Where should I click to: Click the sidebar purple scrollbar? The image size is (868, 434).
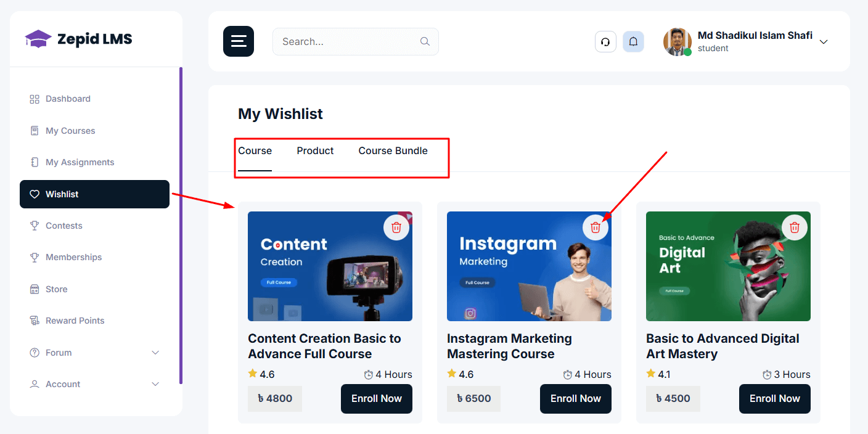pyautogui.click(x=181, y=225)
